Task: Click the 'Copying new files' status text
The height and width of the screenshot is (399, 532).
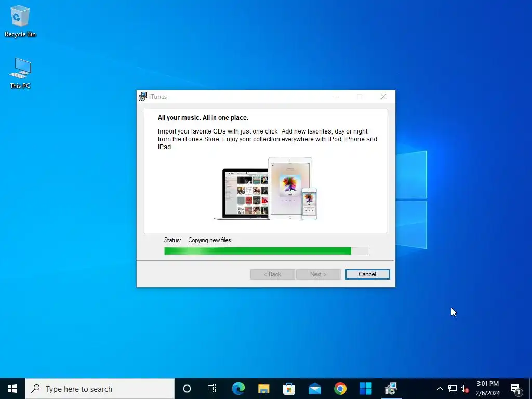Action: (209, 240)
